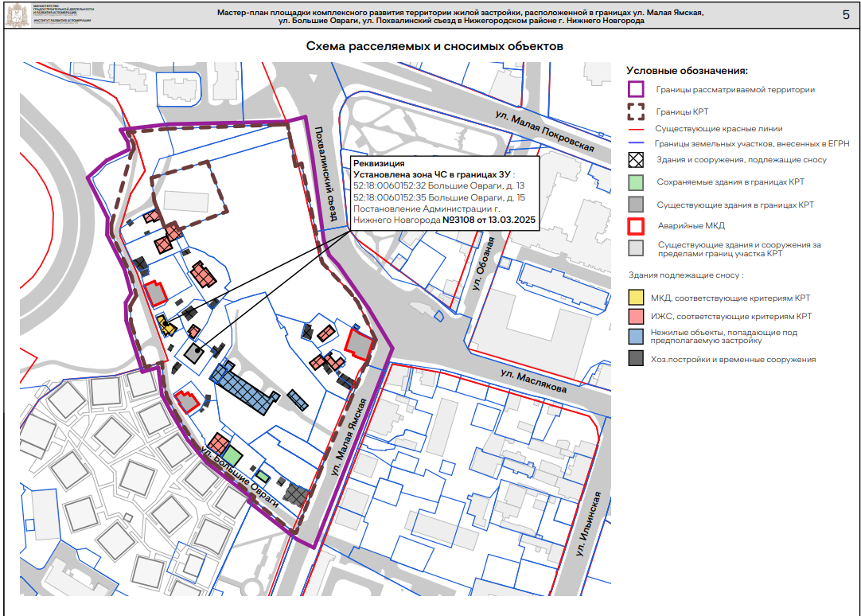The height and width of the screenshot is (616, 861).
Task: Click the blue Нежилые объекты swatch
Action: point(636,336)
